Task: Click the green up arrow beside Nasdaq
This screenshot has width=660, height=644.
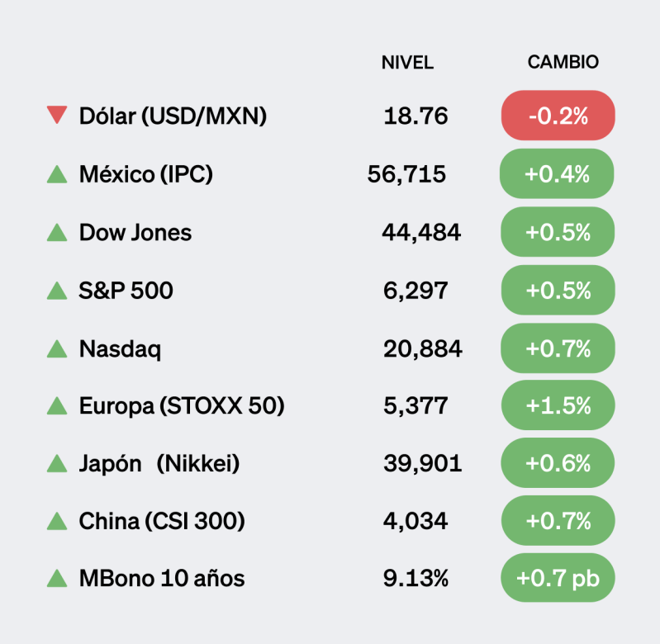Action: [57, 349]
